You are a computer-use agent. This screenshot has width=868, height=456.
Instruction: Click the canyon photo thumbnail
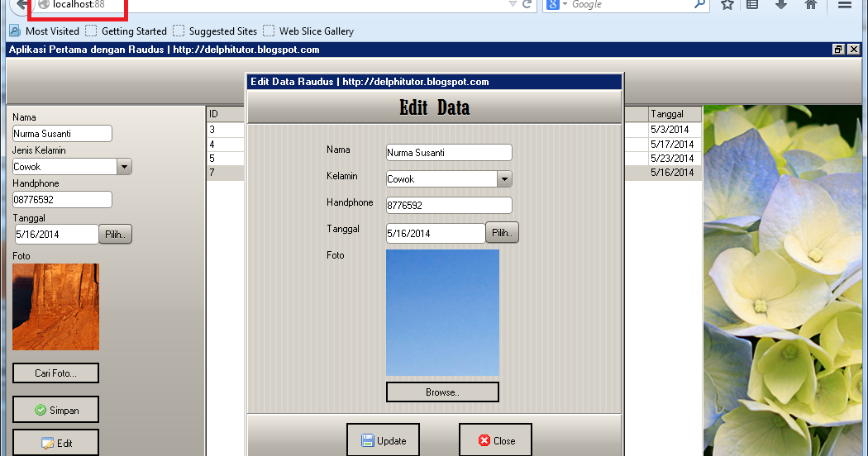point(56,306)
